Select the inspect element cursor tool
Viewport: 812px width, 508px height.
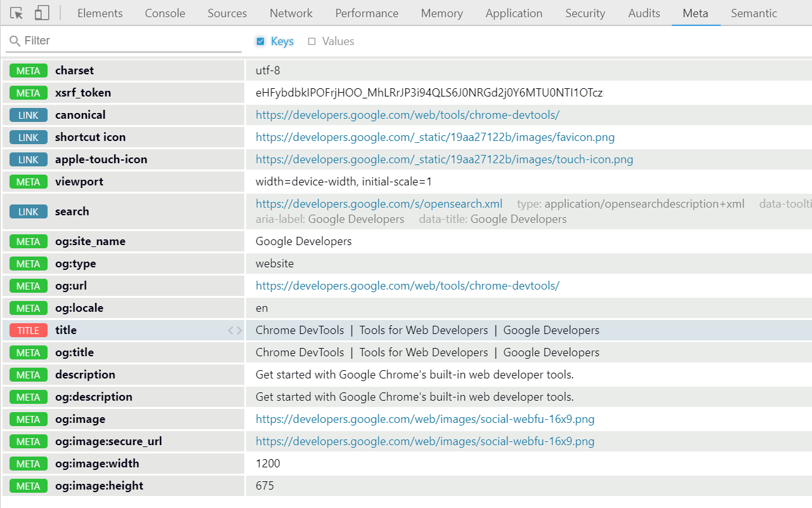click(16, 13)
